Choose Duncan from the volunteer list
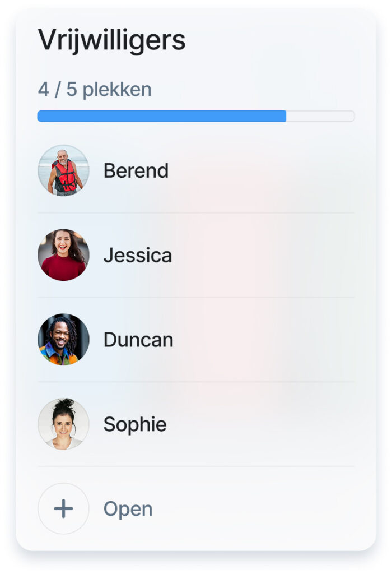Image resolution: width=392 pixels, height=574 pixels. (138, 340)
